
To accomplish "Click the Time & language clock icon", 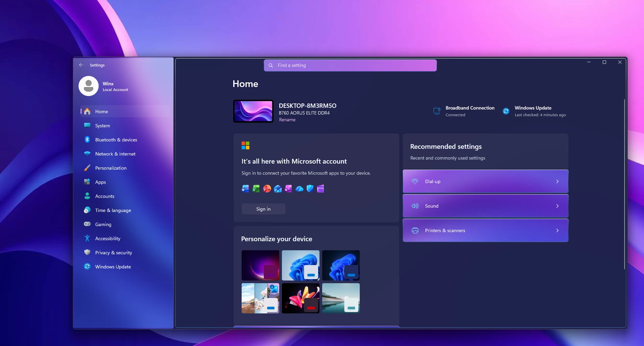I will click(87, 210).
